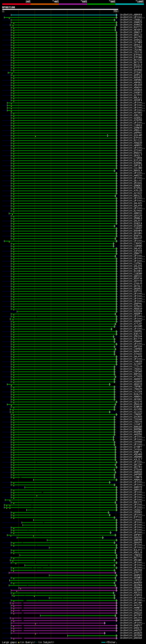This screenshot has height=644, width=146.
Task: Select the UniRef100_Q4QFK7 label
Action: 131,625
